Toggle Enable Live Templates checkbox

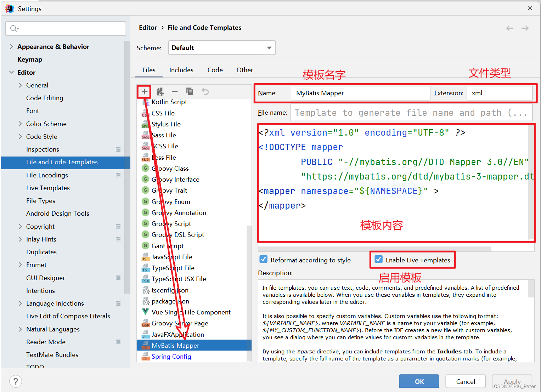pos(379,259)
